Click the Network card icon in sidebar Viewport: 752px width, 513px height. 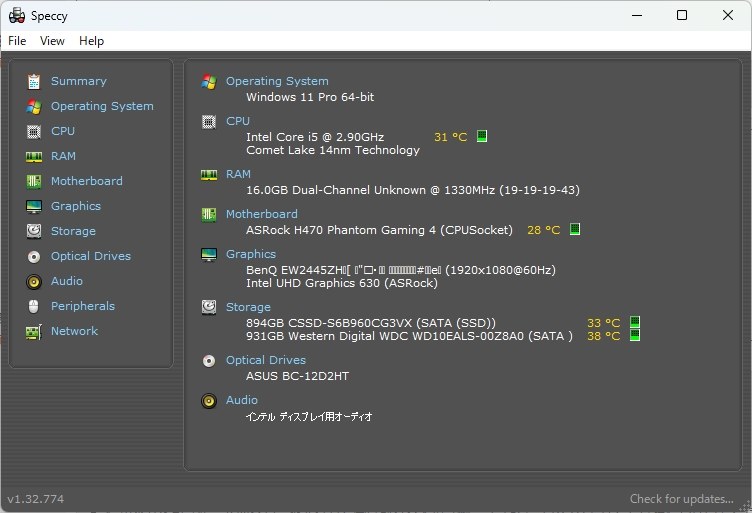(x=34, y=332)
